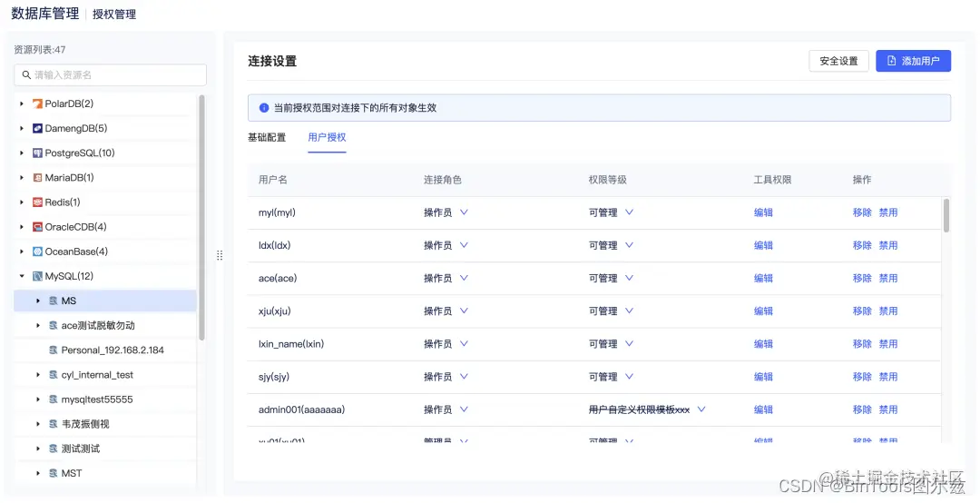Screen dimensions: 980x503
Task: Click the Redis icon in tree
Action: pos(37,202)
